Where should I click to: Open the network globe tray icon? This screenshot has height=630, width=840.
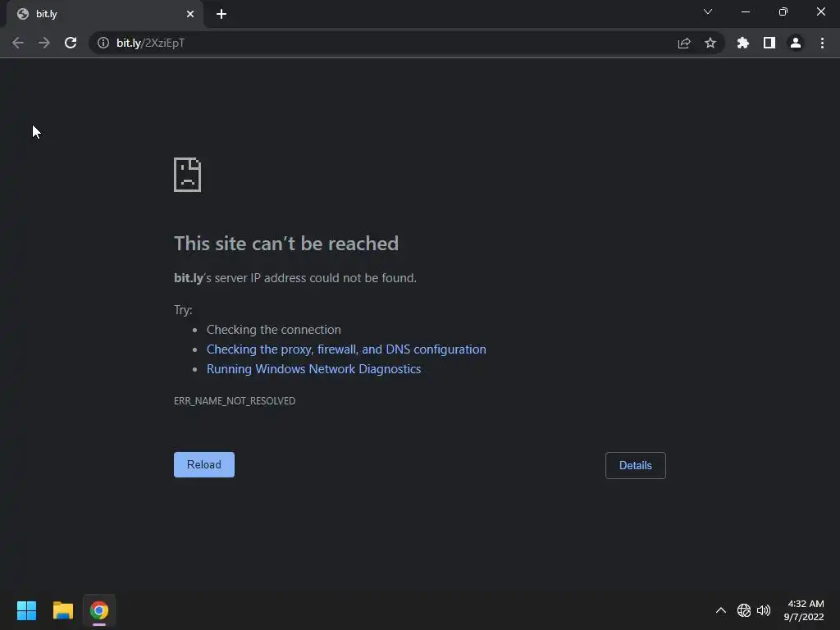pos(743,610)
